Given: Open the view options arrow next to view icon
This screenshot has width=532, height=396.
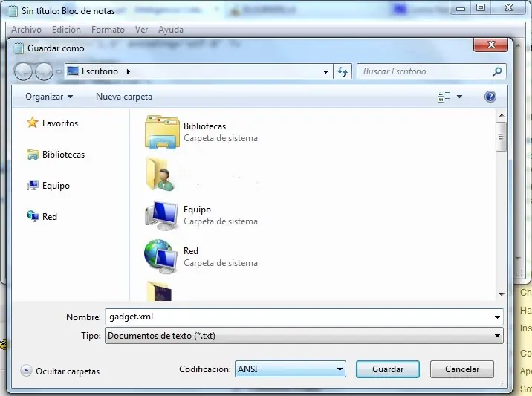Looking at the screenshot, I should click(x=459, y=97).
